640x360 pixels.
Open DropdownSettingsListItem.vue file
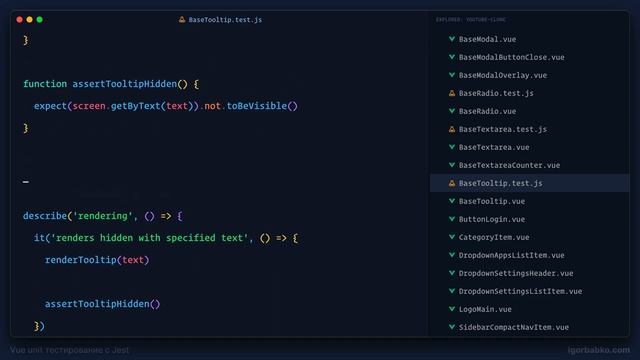tap(520, 291)
